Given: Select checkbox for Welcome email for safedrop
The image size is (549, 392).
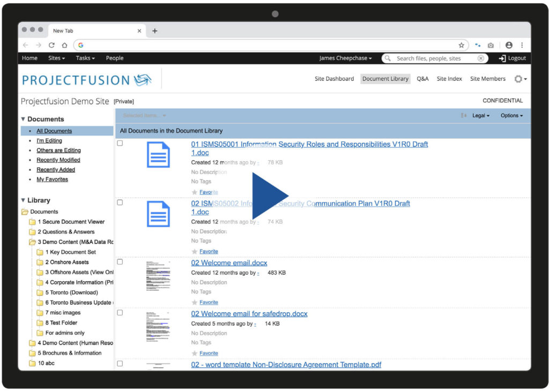Looking at the screenshot, I should pyautogui.click(x=120, y=313).
